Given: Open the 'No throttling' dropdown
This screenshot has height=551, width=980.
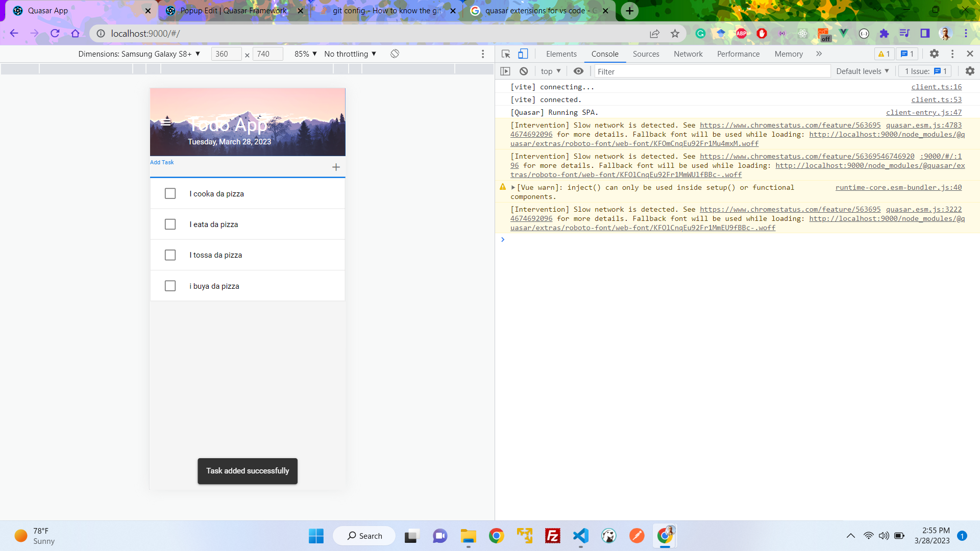Looking at the screenshot, I should [350, 54].
